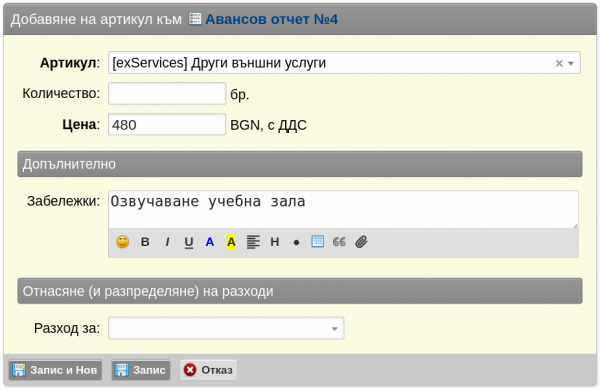
Task: Add a bullet list item
Action: pyautogui.click(x=296, y=242)
